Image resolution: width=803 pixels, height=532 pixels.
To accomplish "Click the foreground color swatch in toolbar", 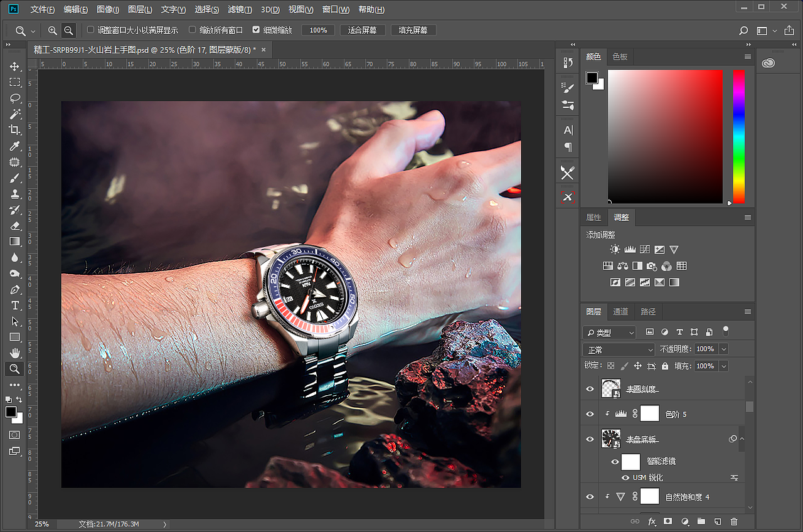I will tap(11, 412).
